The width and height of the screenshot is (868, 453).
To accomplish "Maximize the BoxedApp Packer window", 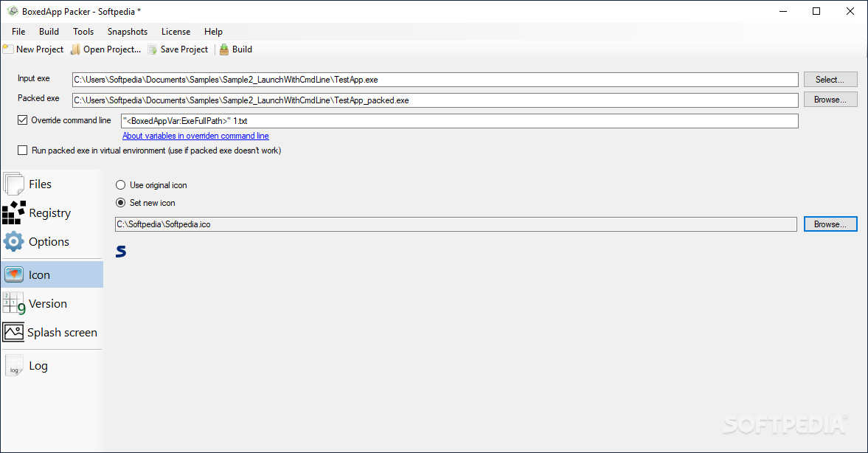I will (x=816, y=11).
